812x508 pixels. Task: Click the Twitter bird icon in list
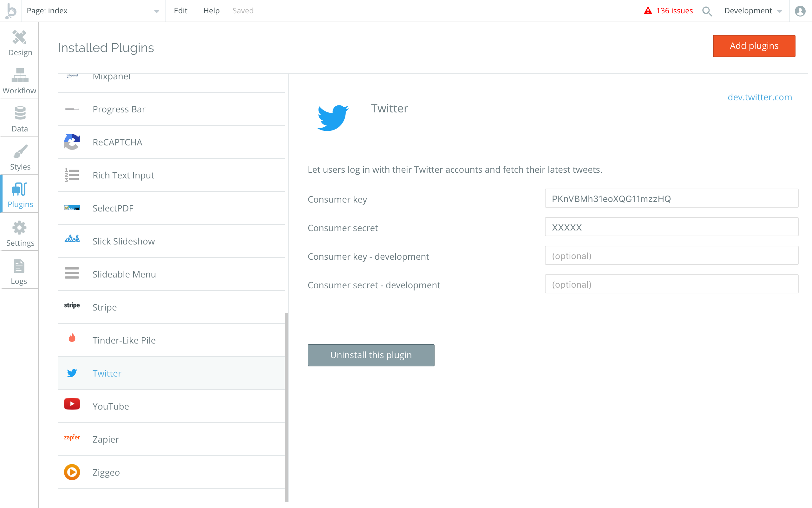pyautogui.click(x=72, y=373)
